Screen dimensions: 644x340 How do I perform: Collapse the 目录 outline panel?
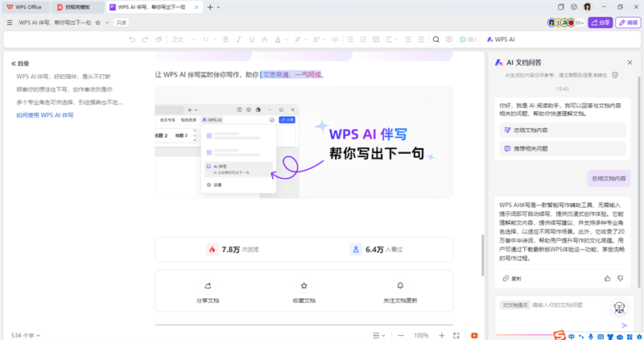(x=13, y=64)
